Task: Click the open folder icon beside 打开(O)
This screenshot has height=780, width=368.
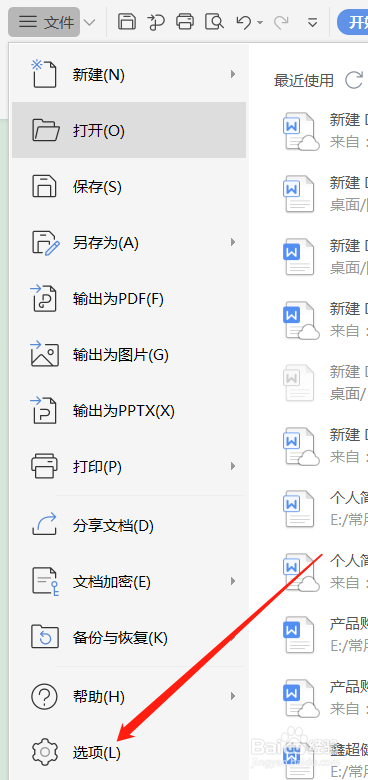Action: (45, 130)
